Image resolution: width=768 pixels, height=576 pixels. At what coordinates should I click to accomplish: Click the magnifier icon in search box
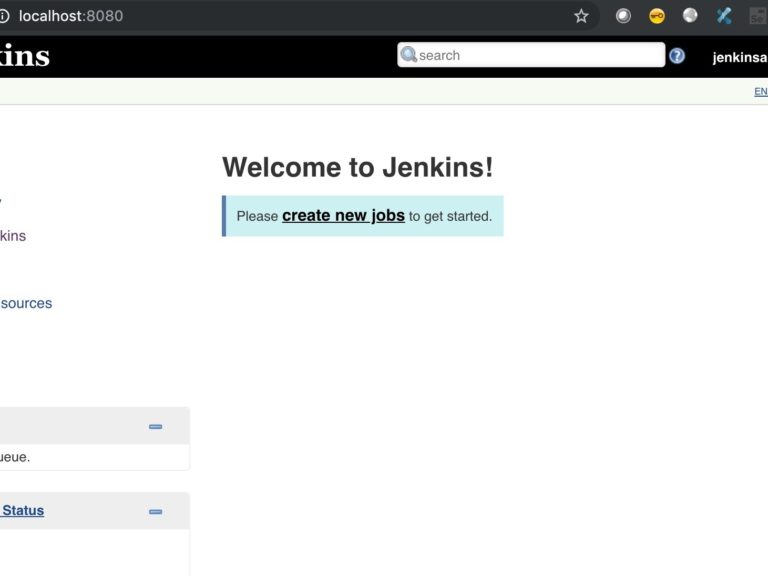click(x=408, y=55)
